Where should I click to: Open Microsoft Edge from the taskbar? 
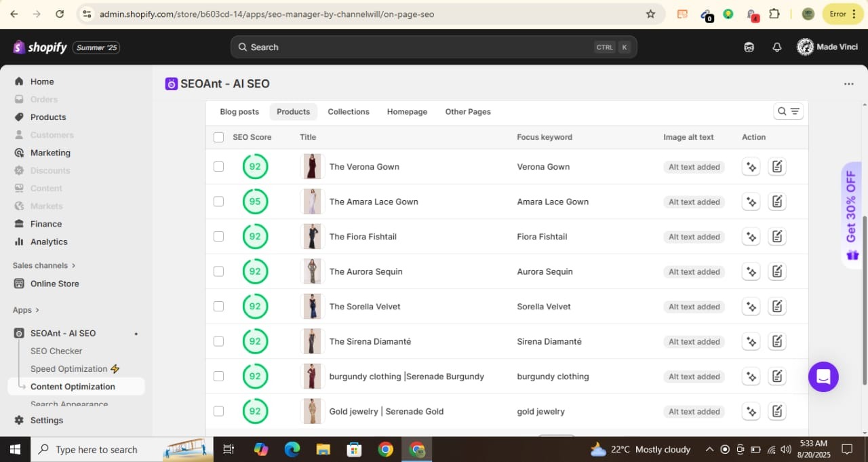coord(292,450)
